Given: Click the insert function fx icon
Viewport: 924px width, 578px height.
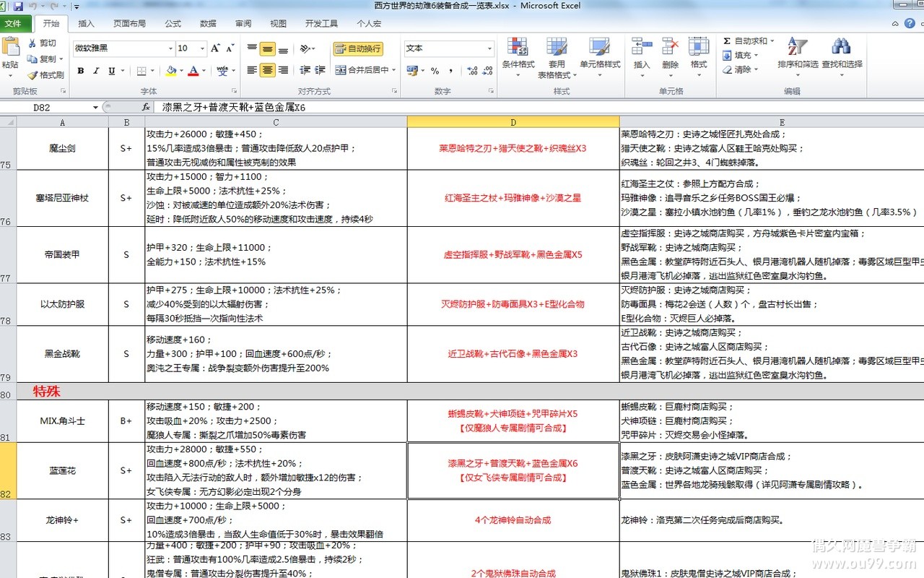Looking at the screenshot, I should [146, 107].
